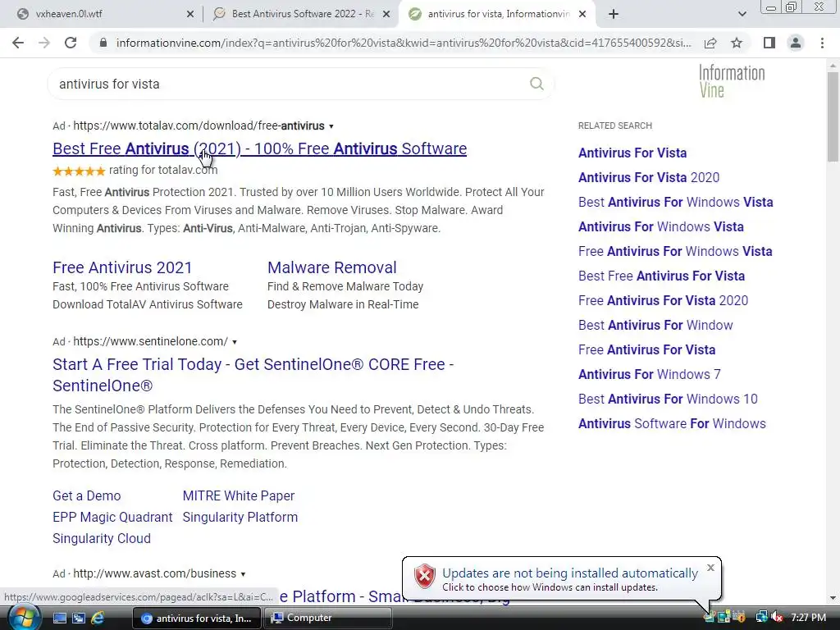The height and width of the screenshot is (630, 840).
Task: Reload the current page
Action: (x=71, y=43)
